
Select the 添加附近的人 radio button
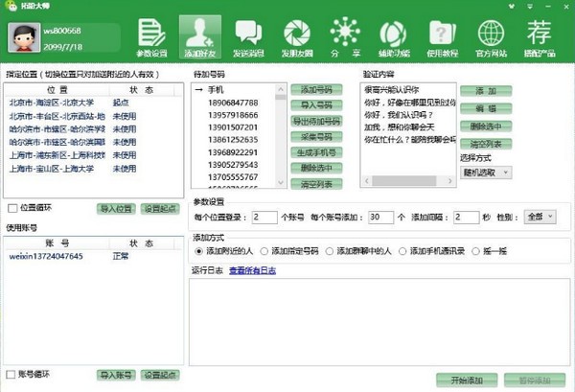pyautogui.click(x=198, y=251)
